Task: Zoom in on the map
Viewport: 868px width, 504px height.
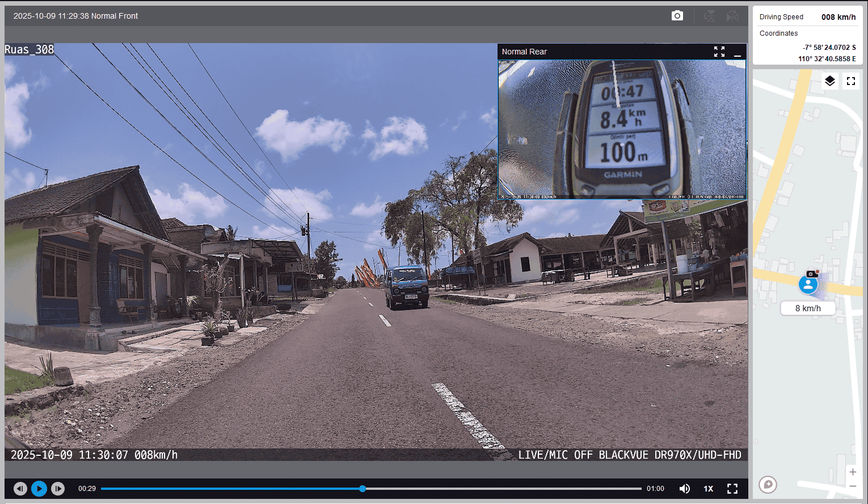Action: pos(852,472)
